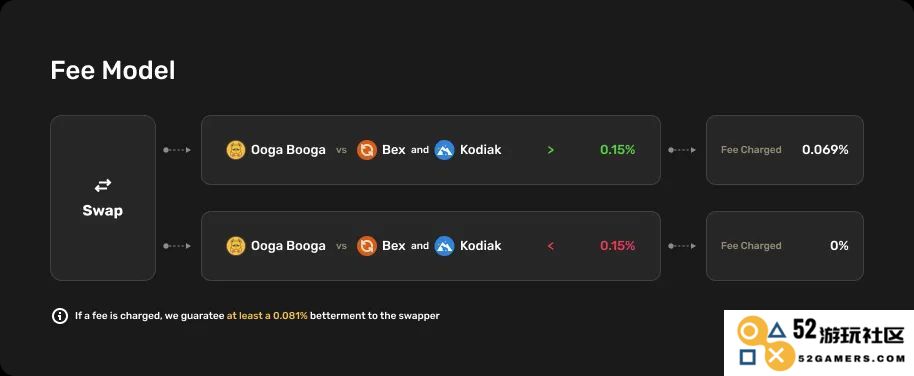
Task: Click the info circle icon beside footnote
Action: 59,316
